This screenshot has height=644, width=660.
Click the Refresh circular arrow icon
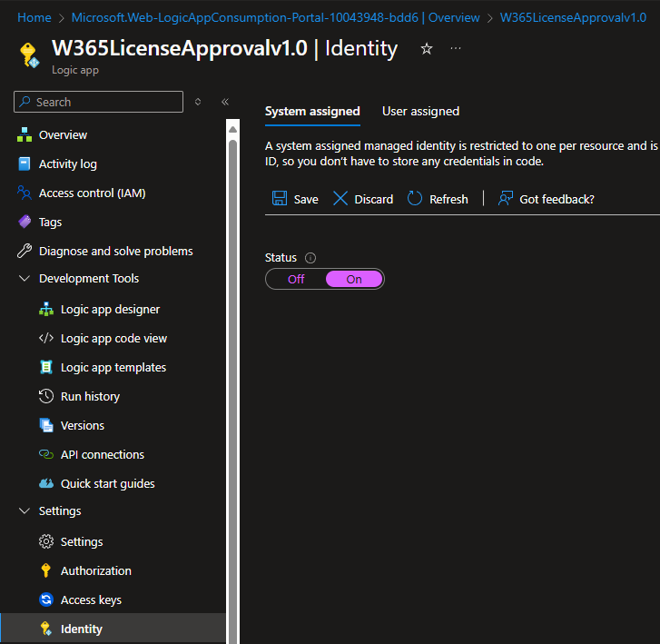[415, 198]
